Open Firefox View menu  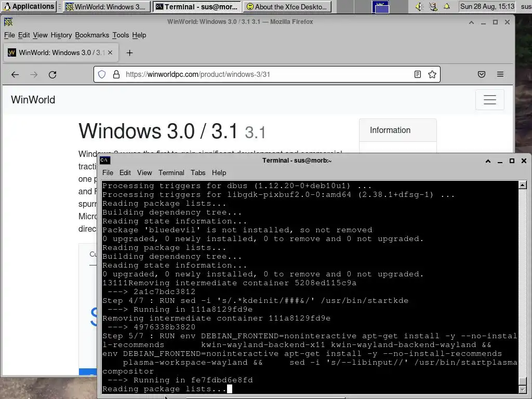tap(40, 35)
